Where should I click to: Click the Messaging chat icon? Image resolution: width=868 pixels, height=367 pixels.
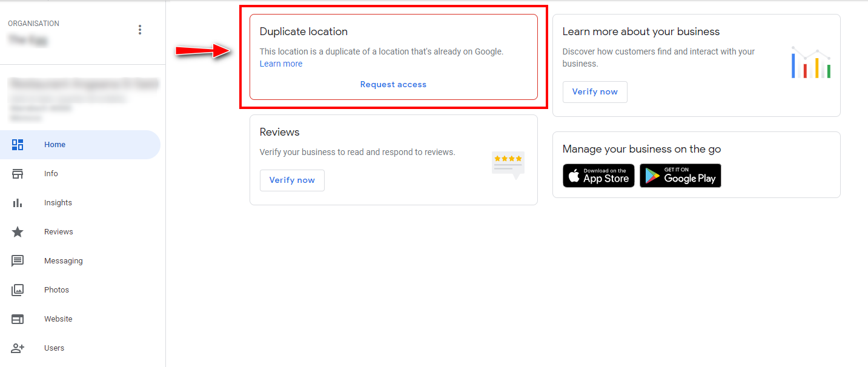[18, 261]
